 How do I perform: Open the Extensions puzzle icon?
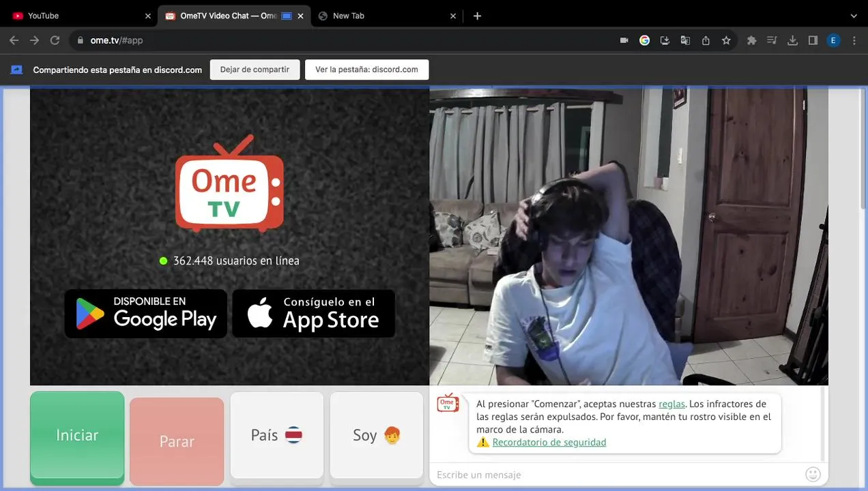(x=751, y=40)
